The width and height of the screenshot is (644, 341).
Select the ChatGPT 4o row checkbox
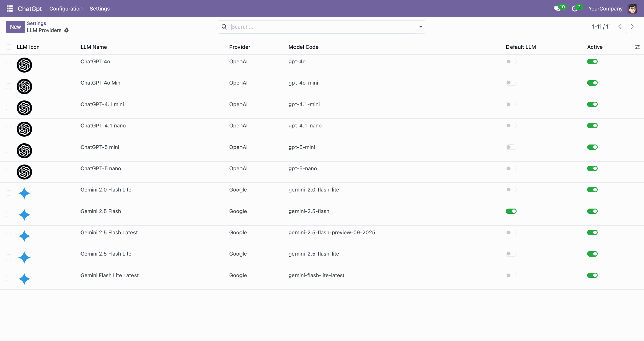[9, 65]
